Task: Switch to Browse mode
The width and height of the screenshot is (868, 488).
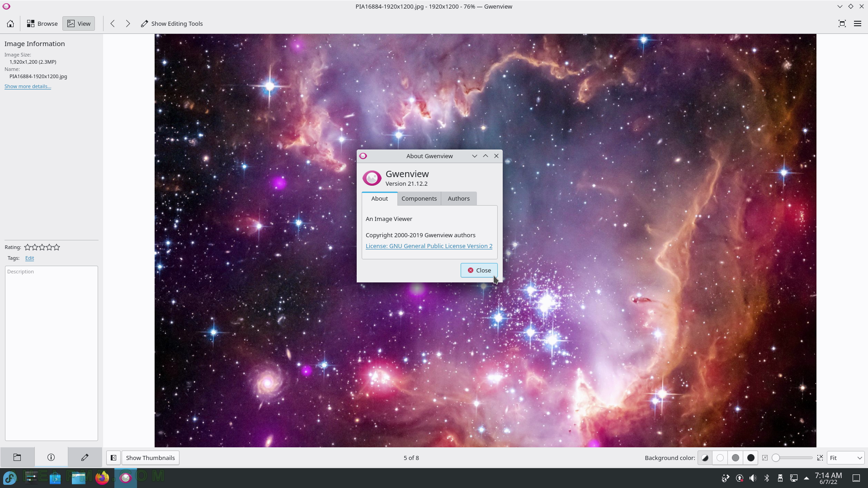Action: pyautogui.click(x=42, y=23)
